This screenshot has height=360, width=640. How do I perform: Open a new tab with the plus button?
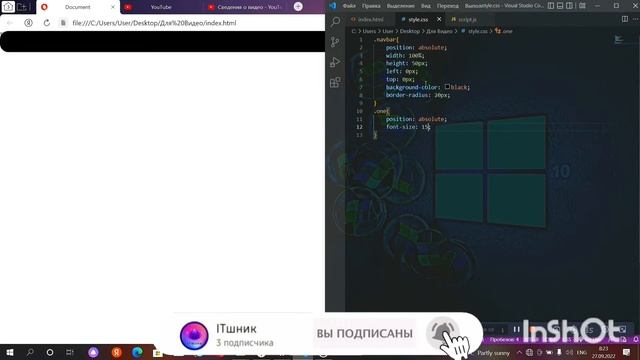(x=298, y=7)
